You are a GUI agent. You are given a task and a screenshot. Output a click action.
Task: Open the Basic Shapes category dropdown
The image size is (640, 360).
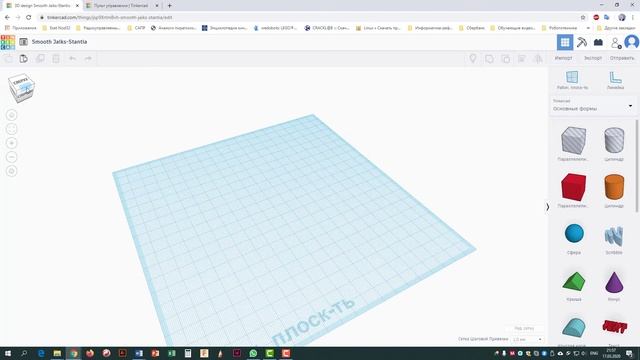tap(593, 106)
